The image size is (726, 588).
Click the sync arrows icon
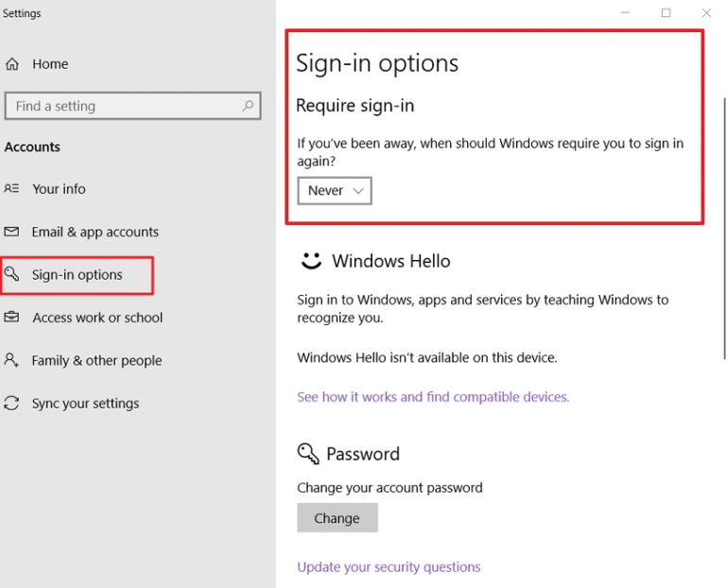11,403
